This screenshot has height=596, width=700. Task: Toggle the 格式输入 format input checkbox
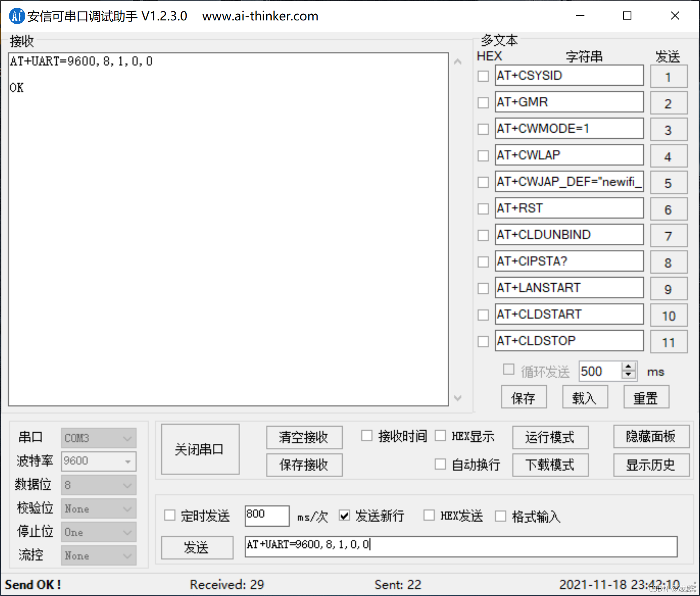click(501, 516)
